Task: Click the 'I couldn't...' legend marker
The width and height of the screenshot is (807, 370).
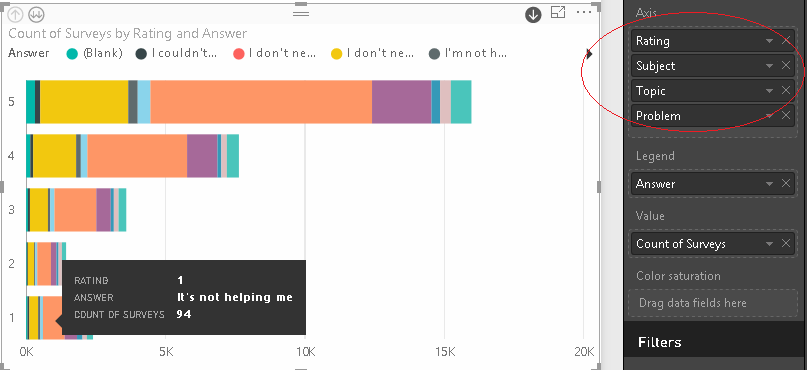Action: coord(141,54)
